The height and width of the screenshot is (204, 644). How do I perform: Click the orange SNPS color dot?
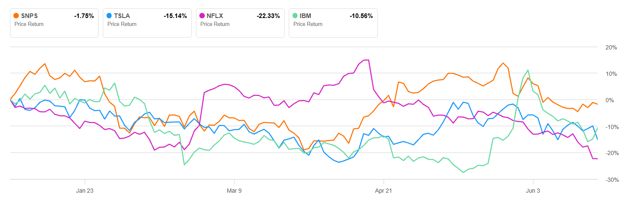tap(16, 15)
